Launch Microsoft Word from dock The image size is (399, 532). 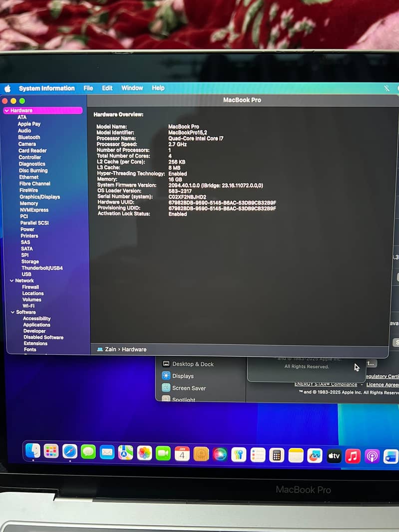coord(391,457)
